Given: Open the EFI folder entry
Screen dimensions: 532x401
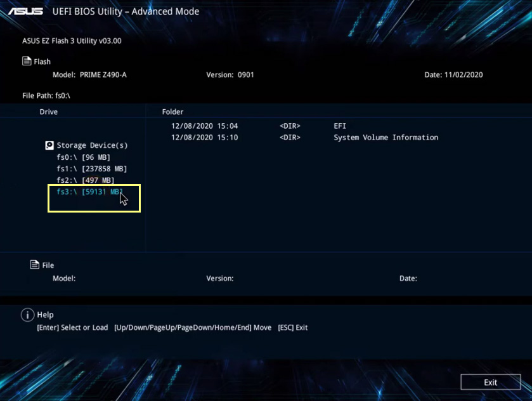Looking at the screenshot, I should [340, 126].
